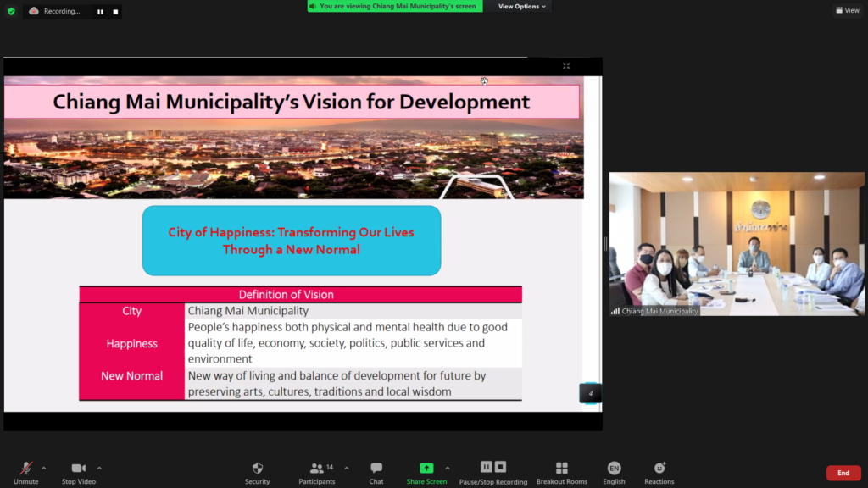Click the green Share Screen icon
The image size is (868, 488).
[426, 468]
